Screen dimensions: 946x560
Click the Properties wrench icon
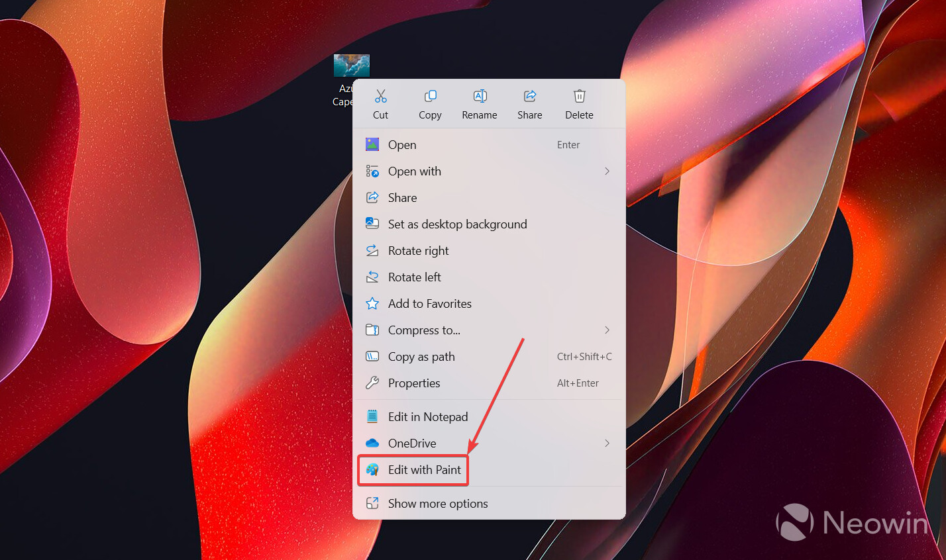pyautogui.click(x=372, y=383)
